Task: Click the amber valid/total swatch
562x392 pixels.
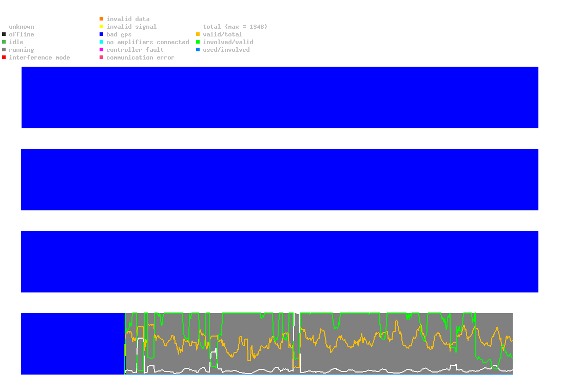Action: pos(198,34)
